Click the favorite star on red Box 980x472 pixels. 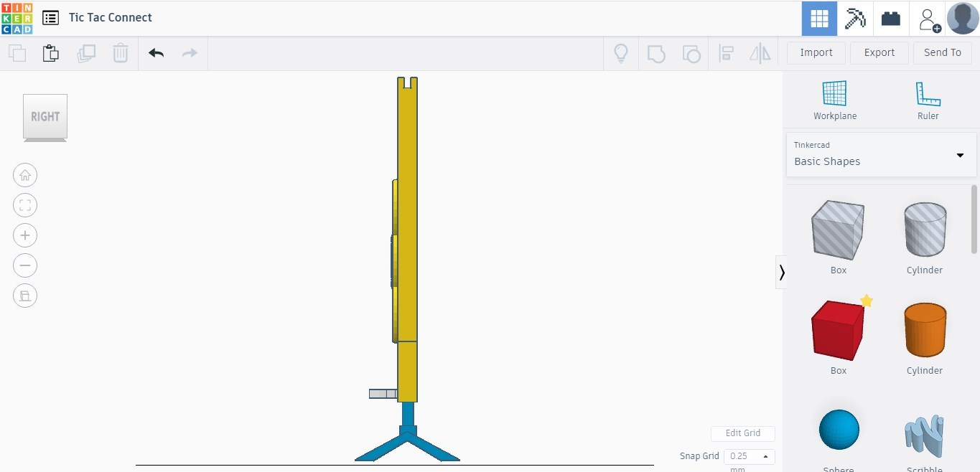tap(867, 301)
